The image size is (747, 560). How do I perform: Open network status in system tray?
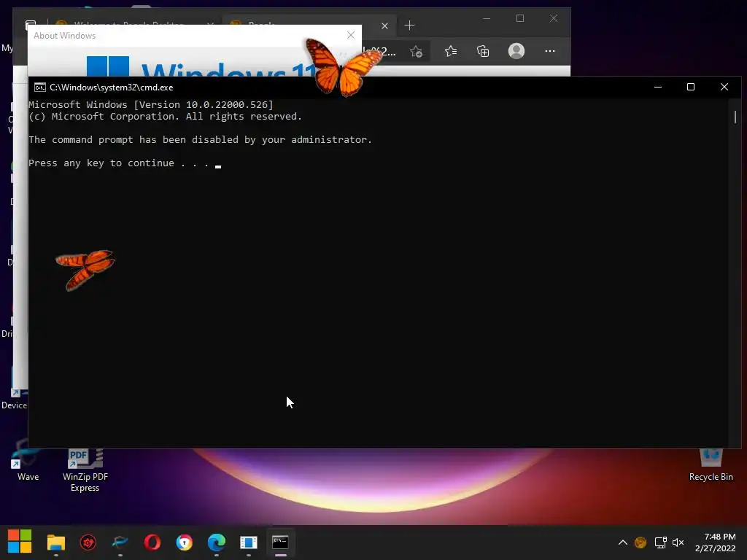[x=660, y=542]
